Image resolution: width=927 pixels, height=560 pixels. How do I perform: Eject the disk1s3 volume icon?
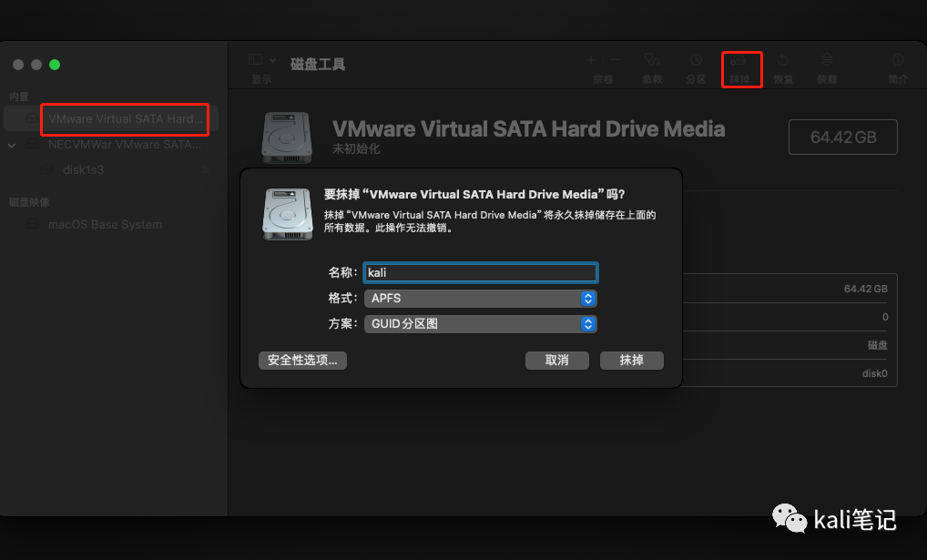(205, 170)
